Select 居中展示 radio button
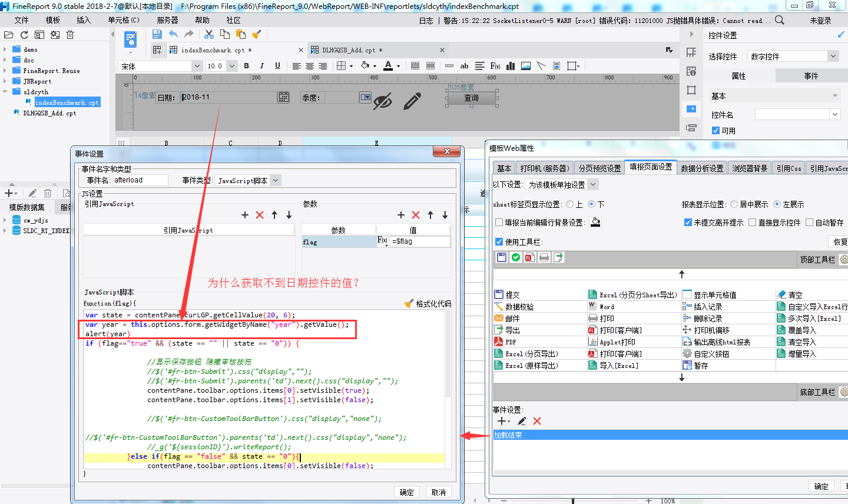The height and width of the screenshot is (504, 848). (734, 204)
